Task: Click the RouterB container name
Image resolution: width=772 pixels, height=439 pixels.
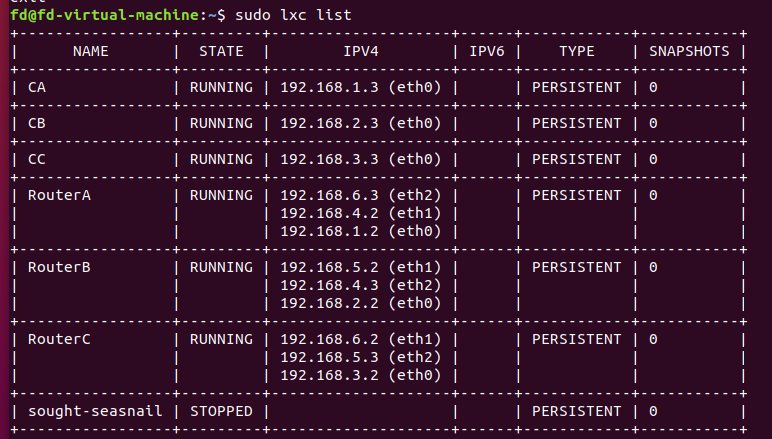Action: (x=59, y=267)
